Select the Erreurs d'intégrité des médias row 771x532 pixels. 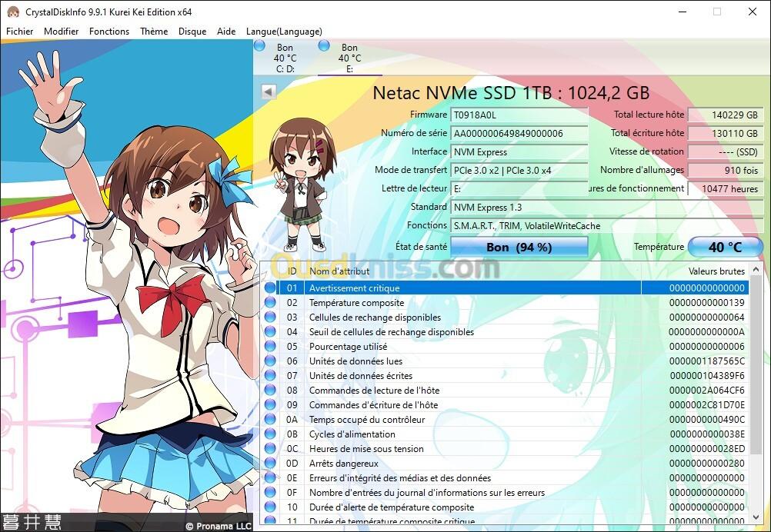coord(506,478)
